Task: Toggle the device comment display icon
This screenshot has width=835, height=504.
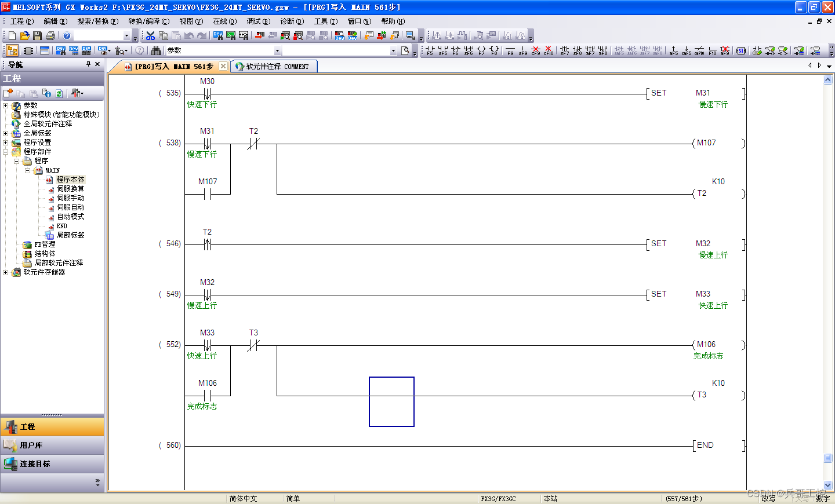Action: 757,50
